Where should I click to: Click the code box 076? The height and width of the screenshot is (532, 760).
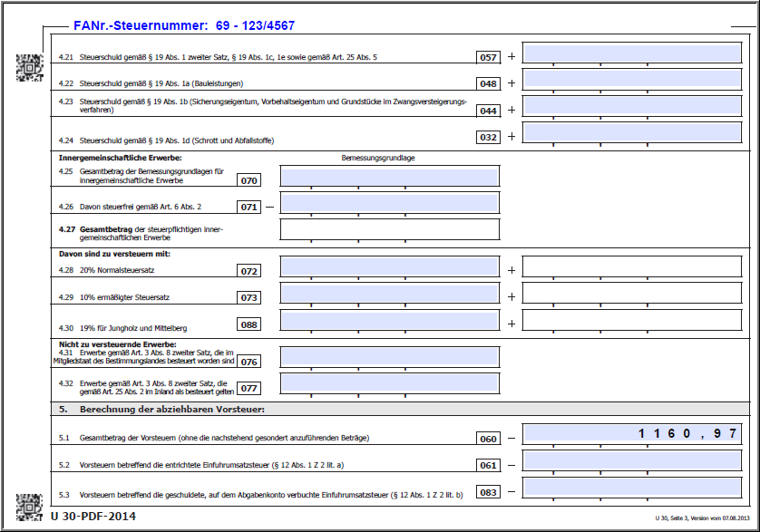tap(249, 362)
